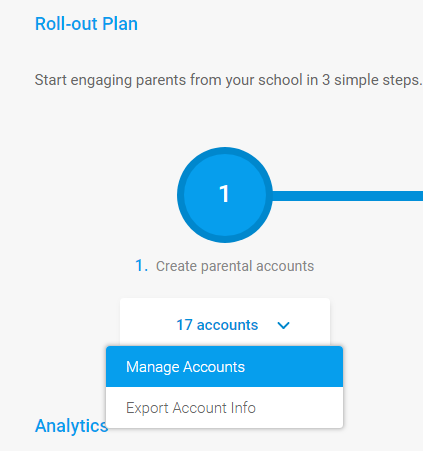Click the chevron beside 17 accounts
423x451 pixels.
click(283, 325)
